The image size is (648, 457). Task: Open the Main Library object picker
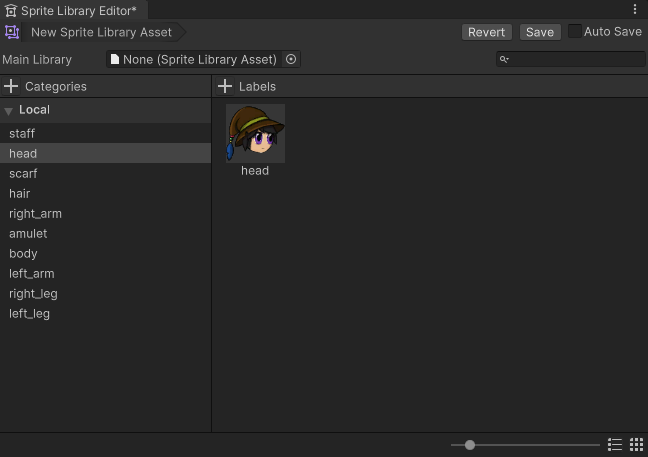291,60
